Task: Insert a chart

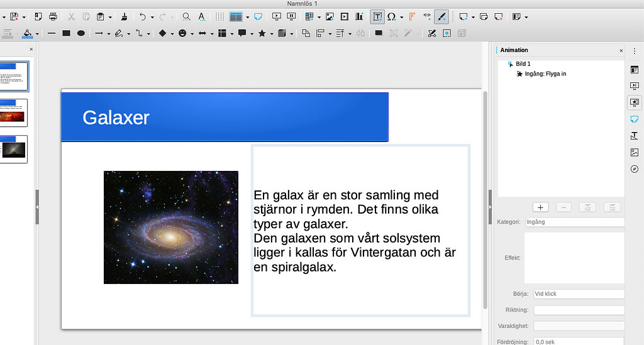Action: pyautogui.click(x=359, y=17)
